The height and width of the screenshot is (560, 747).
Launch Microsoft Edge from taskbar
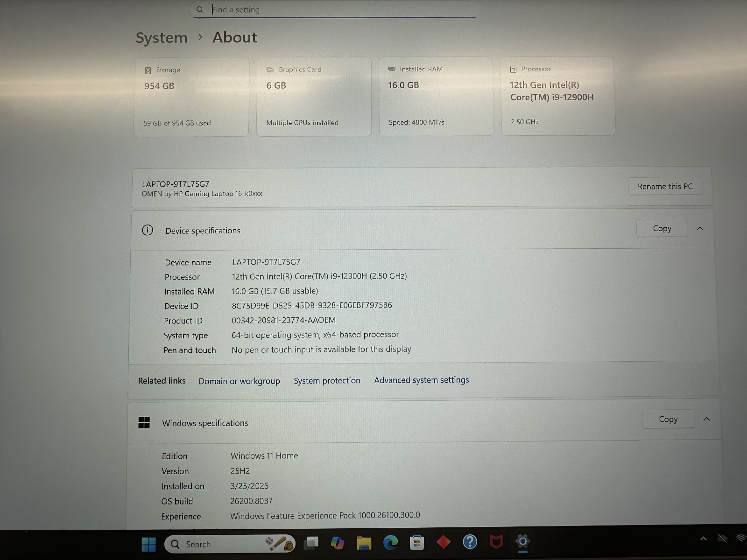[x=390, y=542]
